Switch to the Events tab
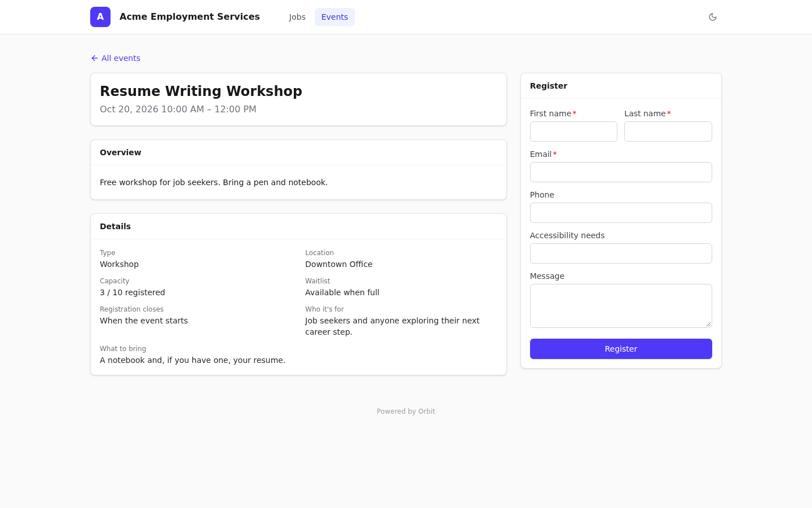 334,17
